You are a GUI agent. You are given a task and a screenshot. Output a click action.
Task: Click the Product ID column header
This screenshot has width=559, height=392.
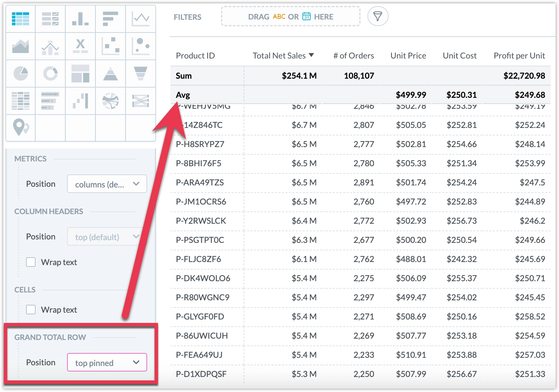coord(195,55)
